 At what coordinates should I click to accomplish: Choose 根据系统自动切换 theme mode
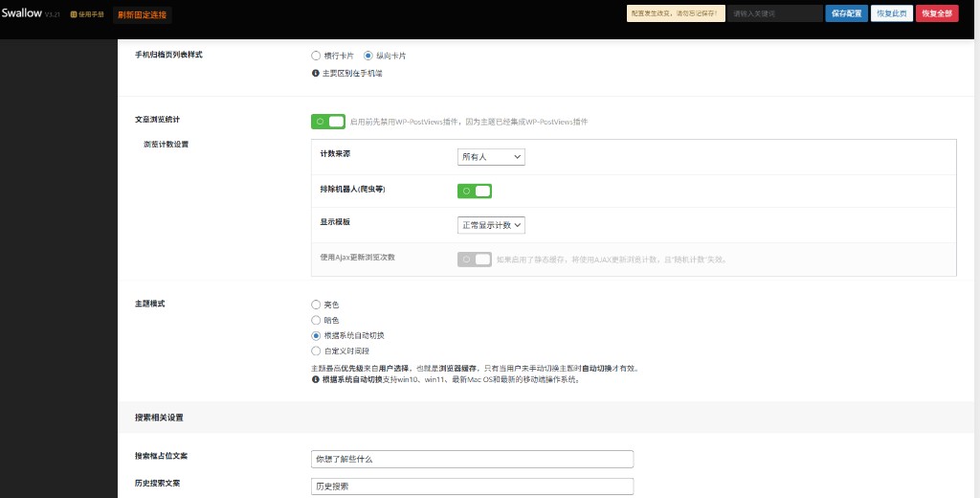click(x=317, y=336)
